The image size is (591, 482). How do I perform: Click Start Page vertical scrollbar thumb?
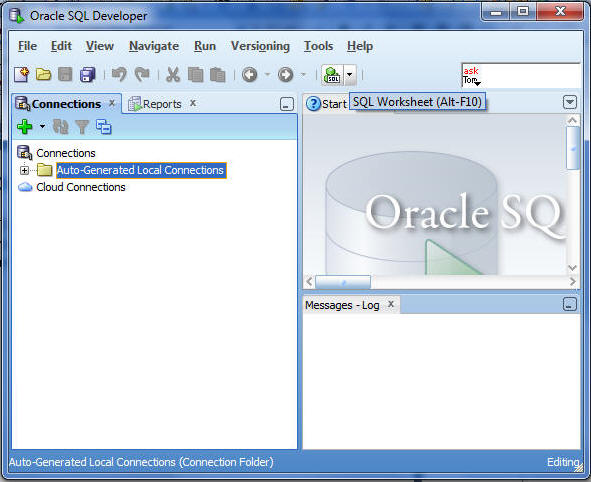pyautogui.click(x=573, y=148)
